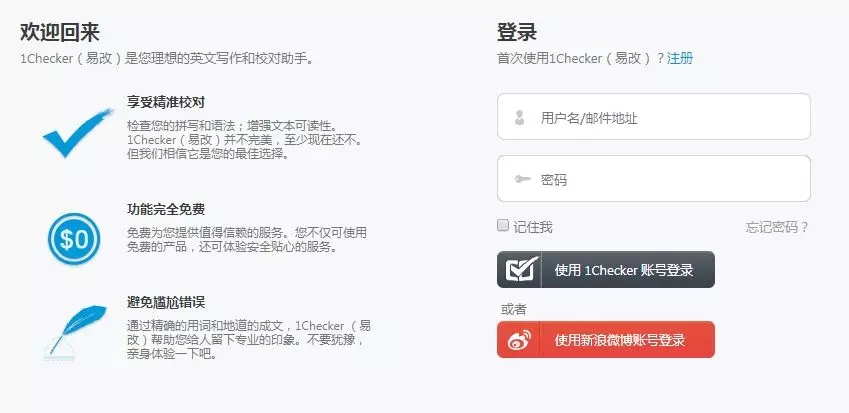Log in with 使用新浪微博账号登录 button
Screen dimensions: 849x413
click(x=606, y=339)
